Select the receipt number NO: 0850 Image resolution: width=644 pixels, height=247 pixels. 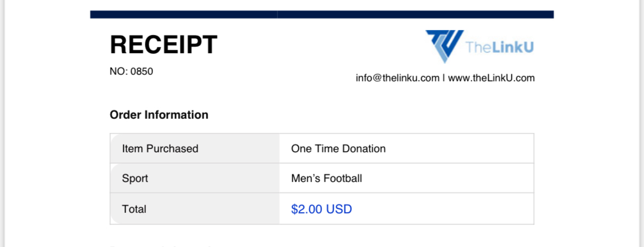[x=132, y=72]
